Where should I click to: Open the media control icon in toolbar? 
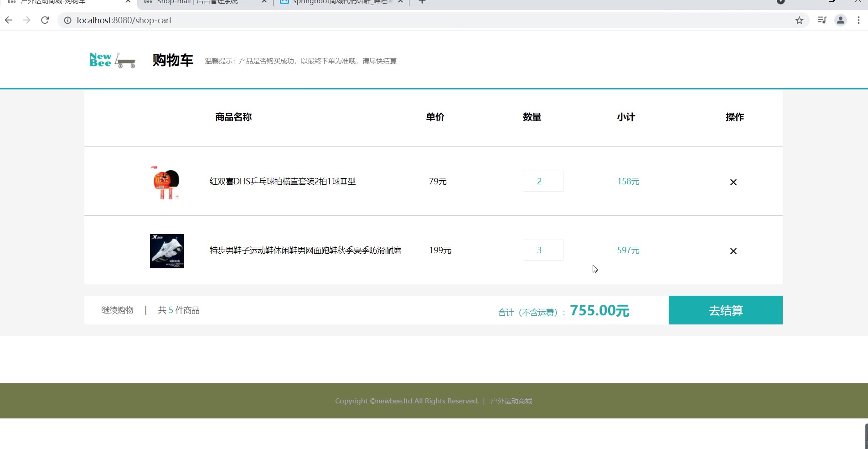coord(822,20)
